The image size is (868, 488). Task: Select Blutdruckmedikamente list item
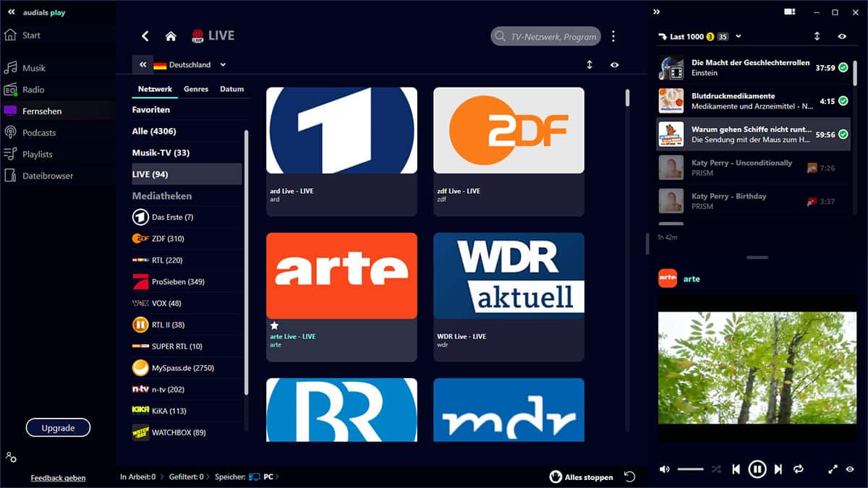753,101
